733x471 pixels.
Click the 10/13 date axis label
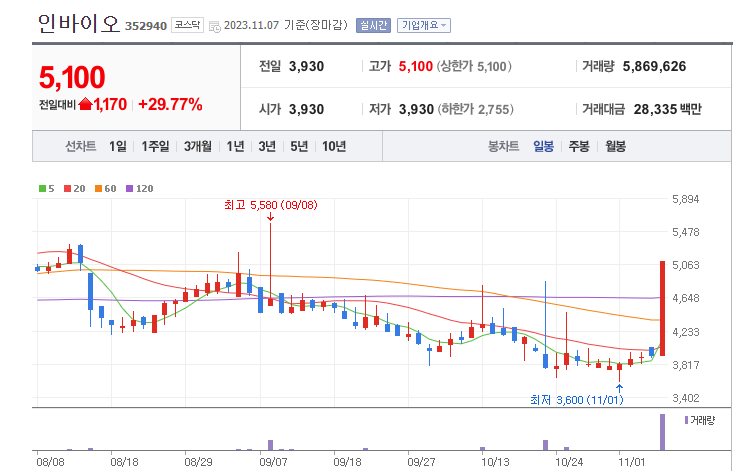pyautogui.click(x=495, y=462)
